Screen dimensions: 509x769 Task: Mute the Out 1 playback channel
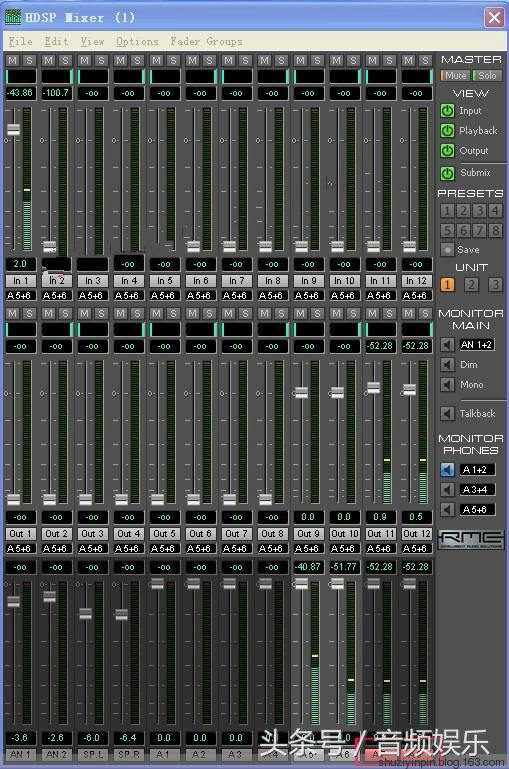tap(13, 313)
